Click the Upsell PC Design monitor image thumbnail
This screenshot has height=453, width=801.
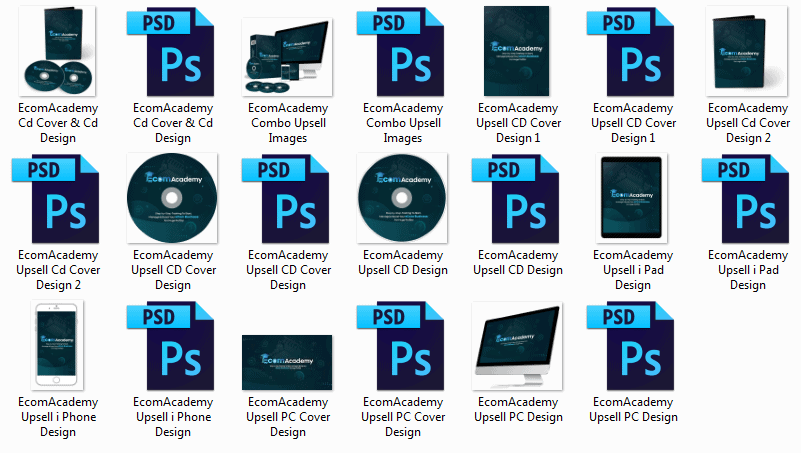[x=518, y=349]
